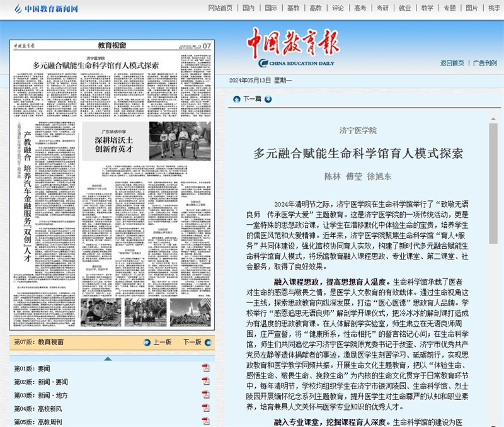
Task: Open the 考研 nav section
Action: click(382, 8)
